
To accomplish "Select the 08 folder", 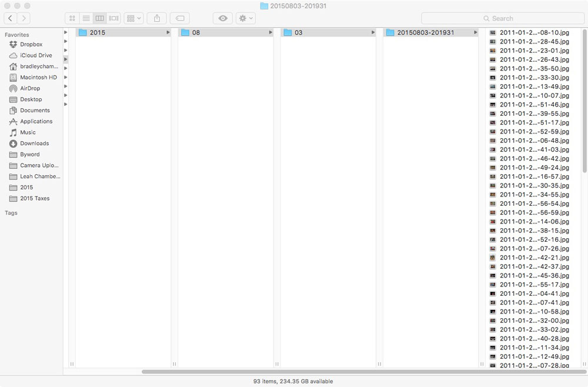I will point(226,32).
